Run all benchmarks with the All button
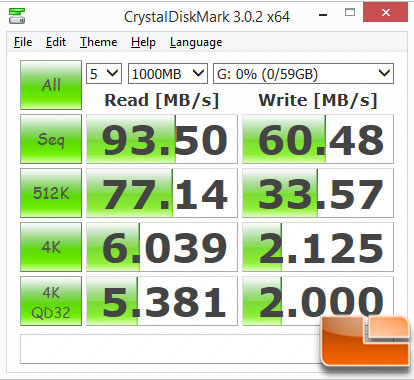The image size is (414, 380). click(51, 85)
